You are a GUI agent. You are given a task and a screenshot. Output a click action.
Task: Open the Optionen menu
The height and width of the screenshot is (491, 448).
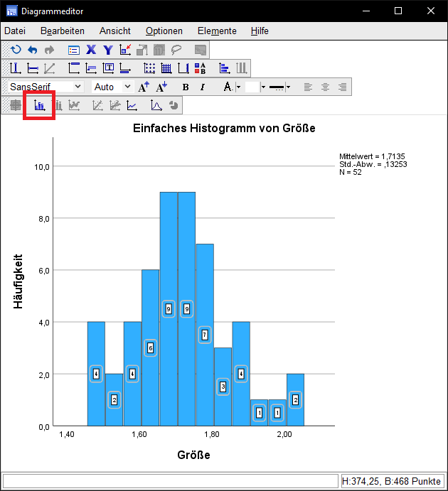pyautogui.click(x=164, y=31)
